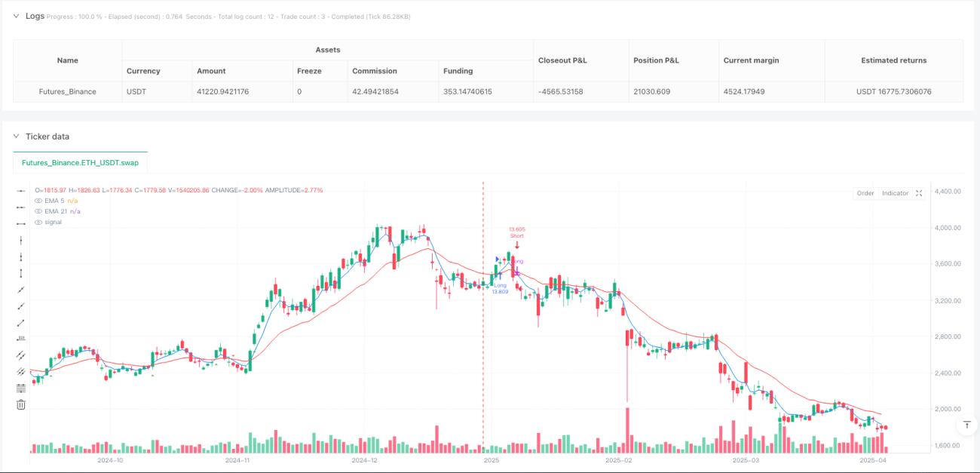
Task: Select the Futures_Binance.ETH_USDT.swap tab
Action: (81, 162)
